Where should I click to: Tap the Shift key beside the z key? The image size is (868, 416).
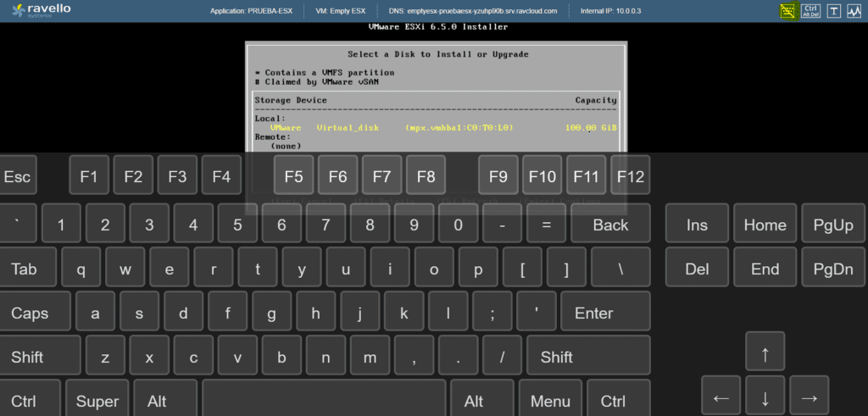click(41, 355)
